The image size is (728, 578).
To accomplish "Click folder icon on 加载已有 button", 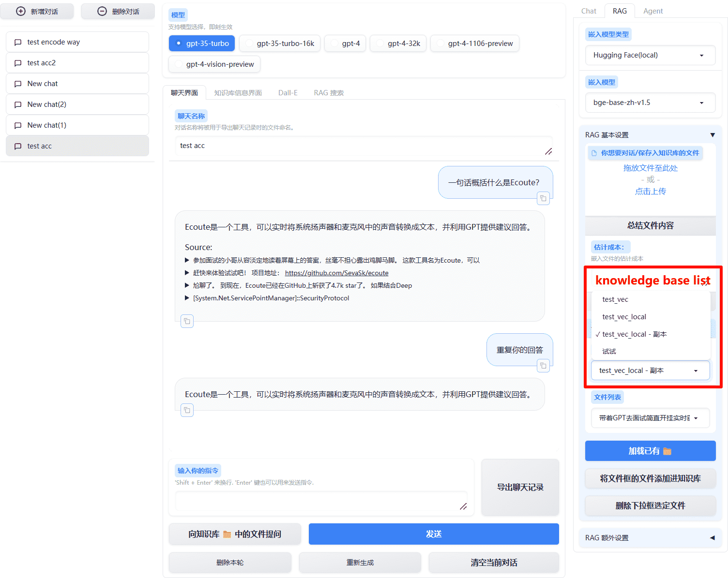I will coord(667,451).
